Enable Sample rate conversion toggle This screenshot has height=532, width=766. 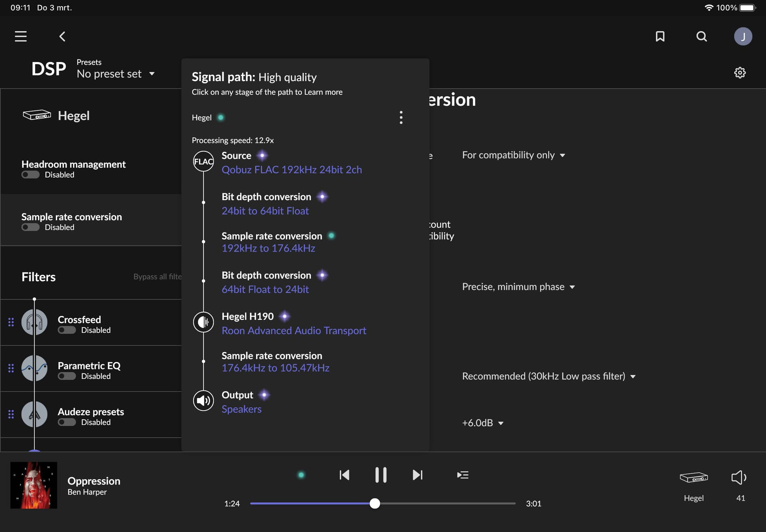pyautogui.click(x=30, y=227)
